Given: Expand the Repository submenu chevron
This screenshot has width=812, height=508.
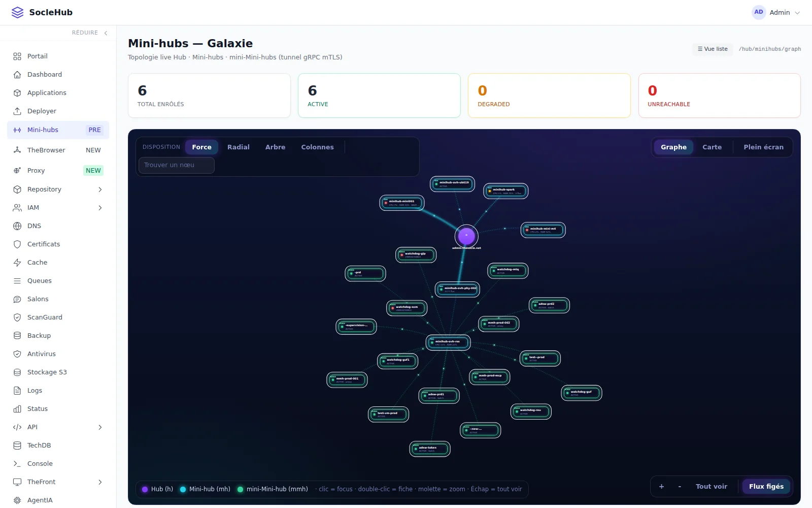Looking at the screenshot, I should coord(100,189).
